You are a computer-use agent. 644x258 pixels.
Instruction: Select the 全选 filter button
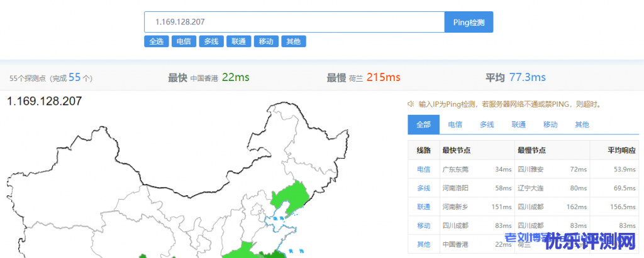coord(157,41)
